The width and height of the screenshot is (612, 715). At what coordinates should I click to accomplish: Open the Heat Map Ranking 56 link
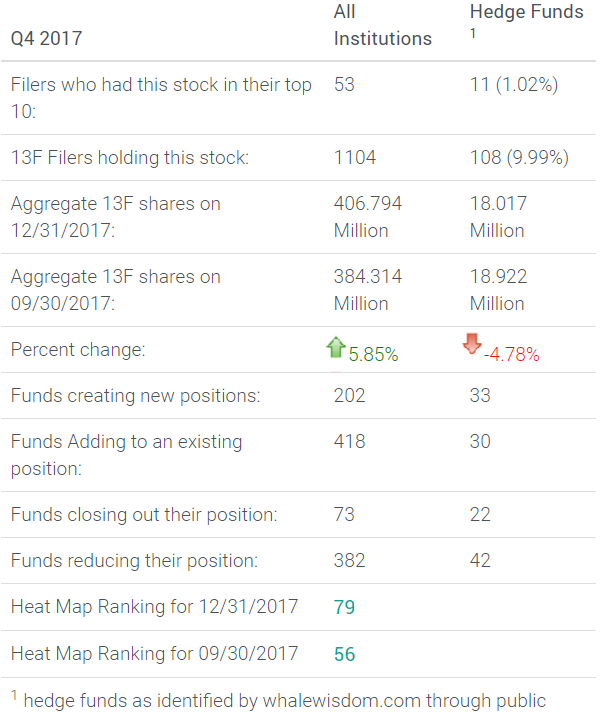click(345, 654)
